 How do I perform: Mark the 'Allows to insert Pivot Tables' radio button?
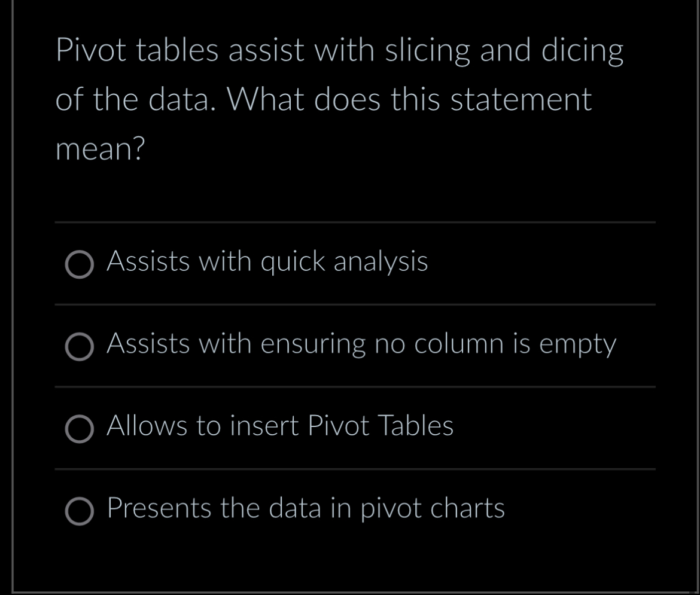pyautogui.click(x=80, y=429)
